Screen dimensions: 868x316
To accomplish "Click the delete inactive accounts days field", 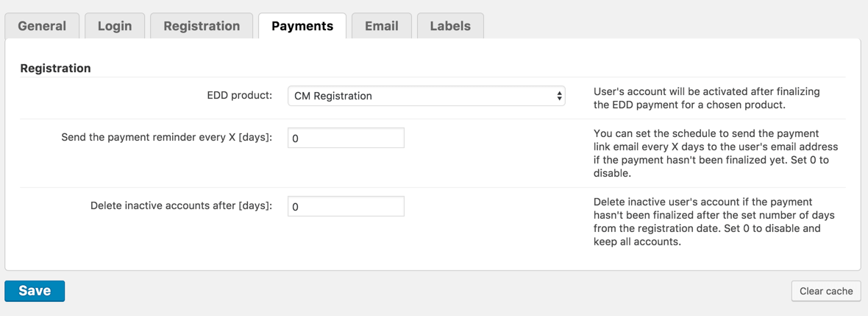I will (346, 206).
